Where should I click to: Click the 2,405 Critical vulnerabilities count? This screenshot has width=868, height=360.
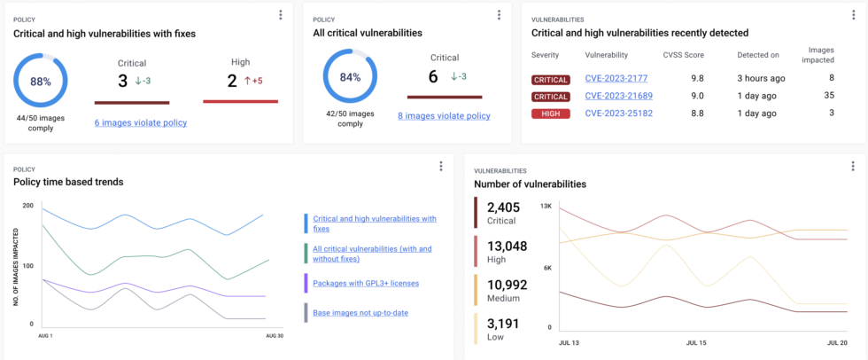click(503, 207)
